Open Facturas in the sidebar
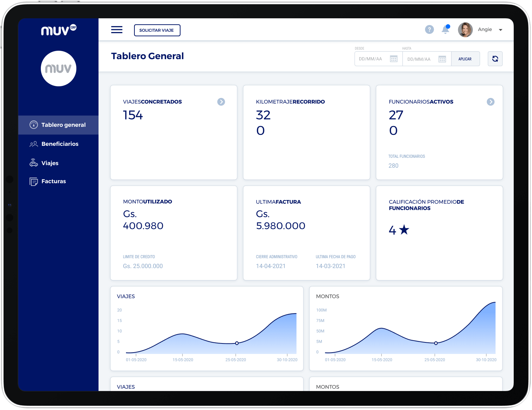 click(x=53, y=181)
